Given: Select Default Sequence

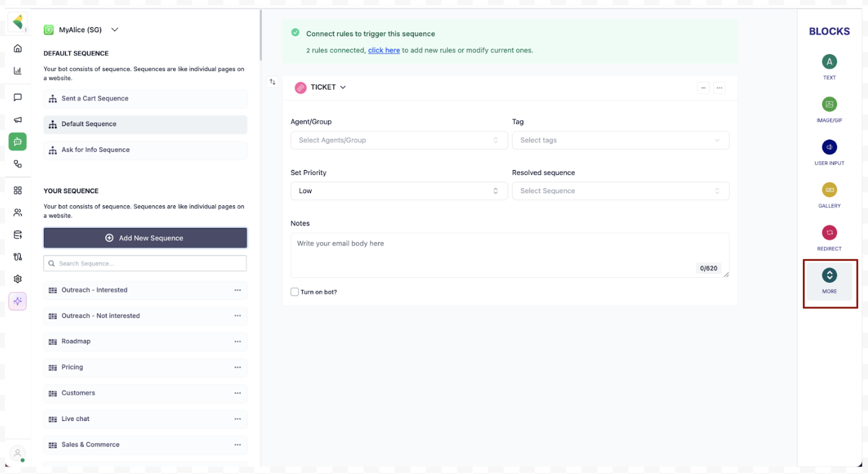Looking at the screenshot, I should tap(145, 124).
